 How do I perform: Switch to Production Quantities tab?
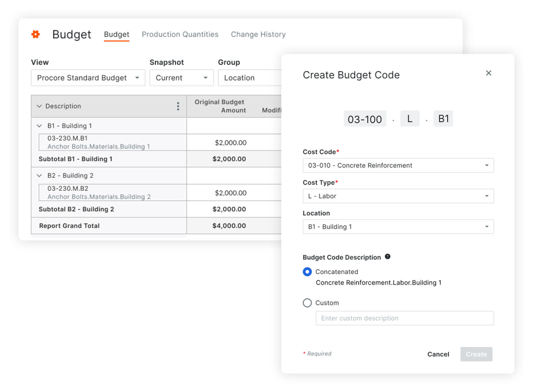pyautogui.click(x=180, y=34)
